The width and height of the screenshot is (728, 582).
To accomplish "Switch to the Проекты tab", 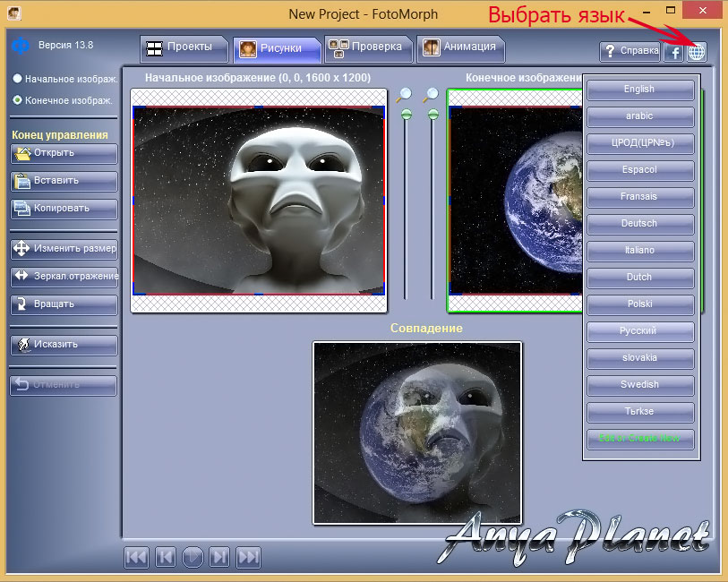I will [x=180, y=47].
